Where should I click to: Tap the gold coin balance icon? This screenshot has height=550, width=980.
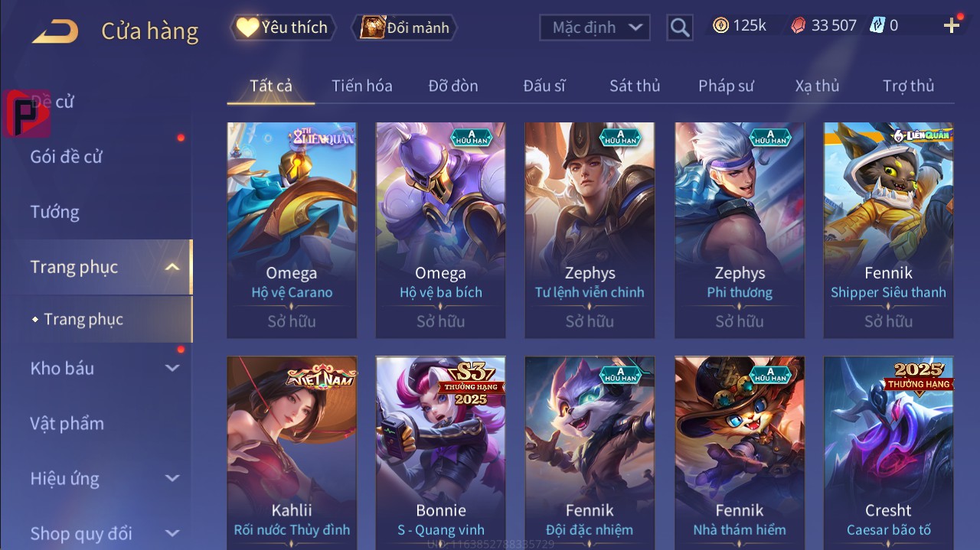(x=720, y=26)
